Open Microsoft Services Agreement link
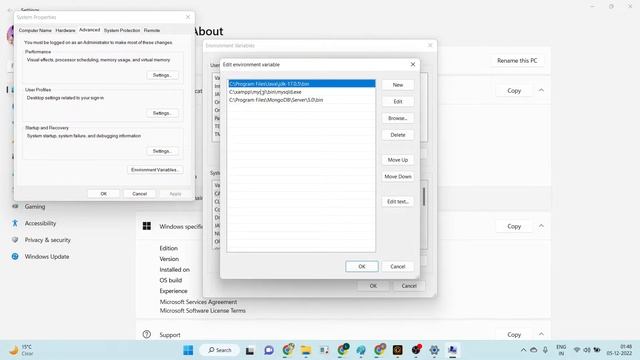640x360 pixels. point(198,302)
